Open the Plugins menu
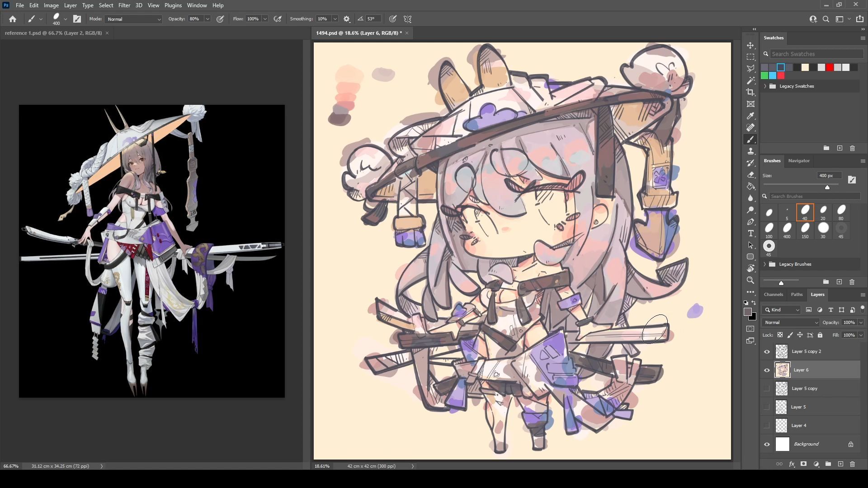Viewport: 868px width, 488px height. tap(173, 5)
